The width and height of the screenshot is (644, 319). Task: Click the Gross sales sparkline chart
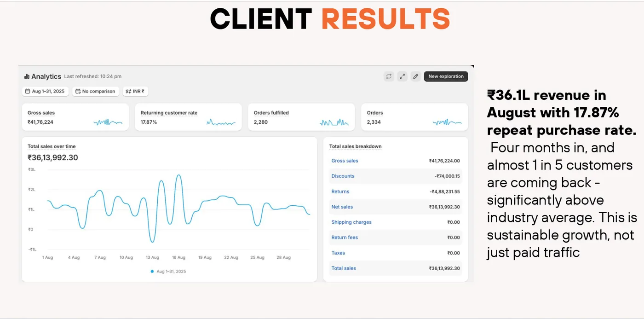(x=108, y=122)
